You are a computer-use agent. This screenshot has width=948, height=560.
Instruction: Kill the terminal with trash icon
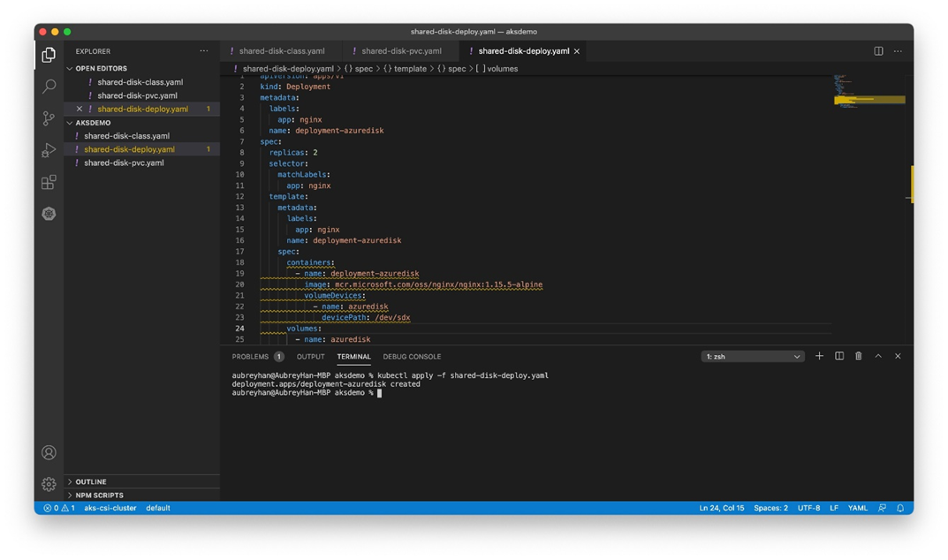[x=858, y=356]
